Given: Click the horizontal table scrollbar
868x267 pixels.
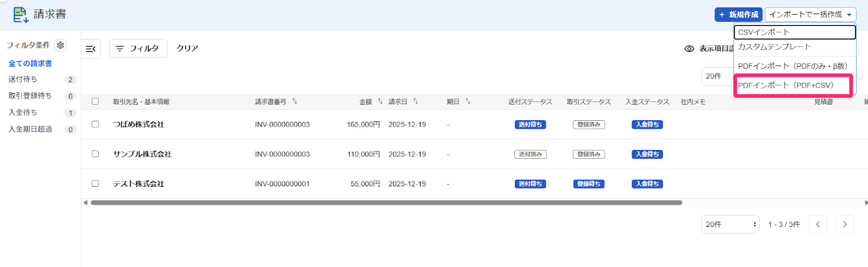Looking at the screenshot, I should click(386, 203).
